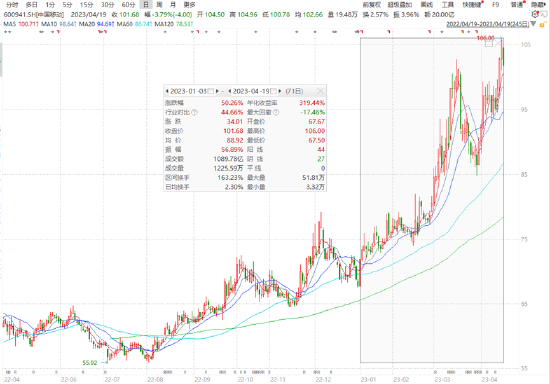Click the 23-01 date on the time axis
This screenshot has height=384, width=550.
click(x=368, y=379)
